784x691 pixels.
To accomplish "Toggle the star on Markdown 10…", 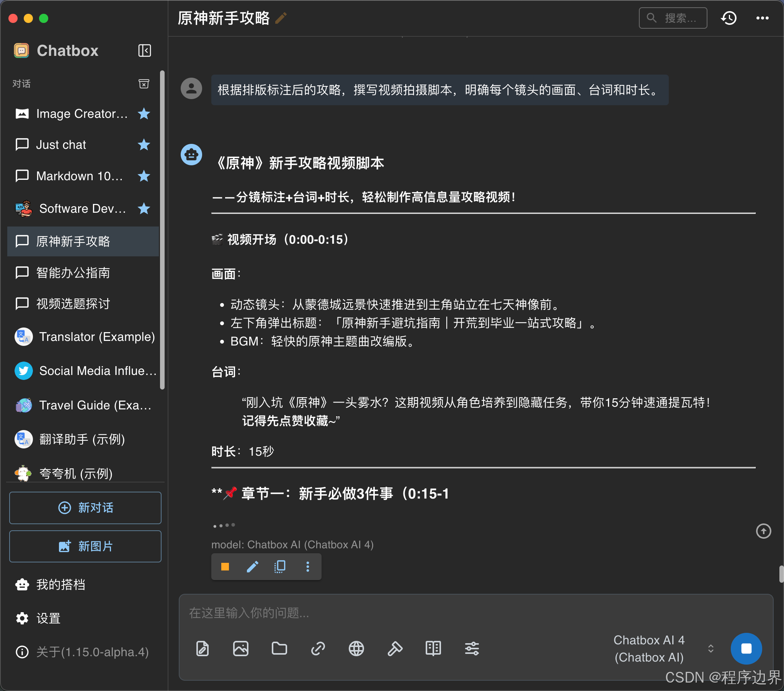I will click(144, 176).
